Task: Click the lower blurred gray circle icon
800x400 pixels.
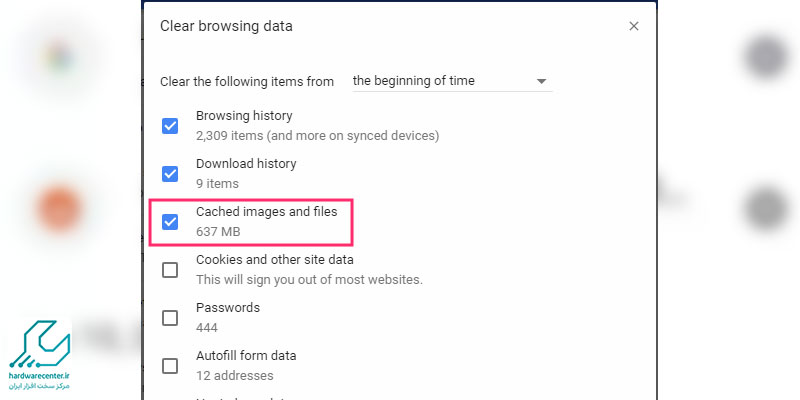Action: tap(765, 208)
